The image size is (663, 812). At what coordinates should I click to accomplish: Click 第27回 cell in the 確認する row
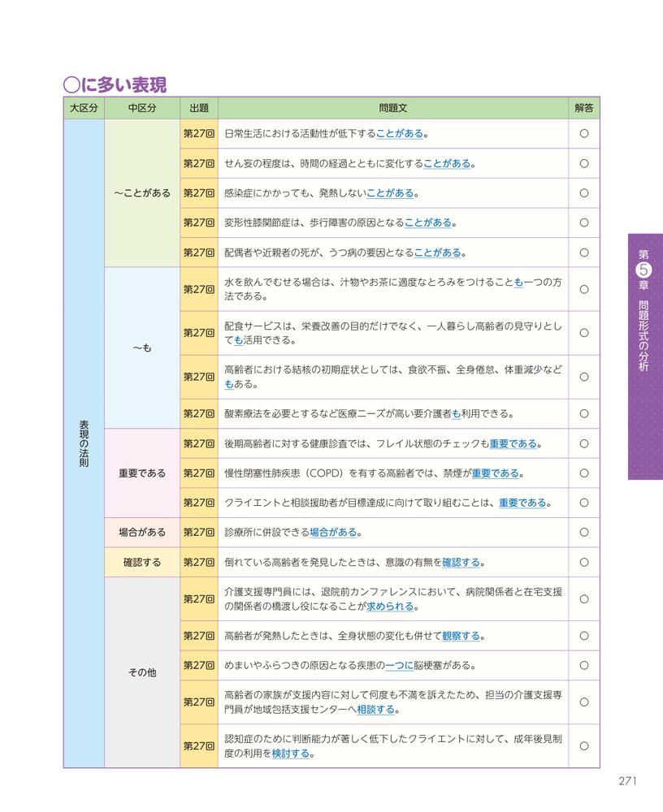click(199, 563)
